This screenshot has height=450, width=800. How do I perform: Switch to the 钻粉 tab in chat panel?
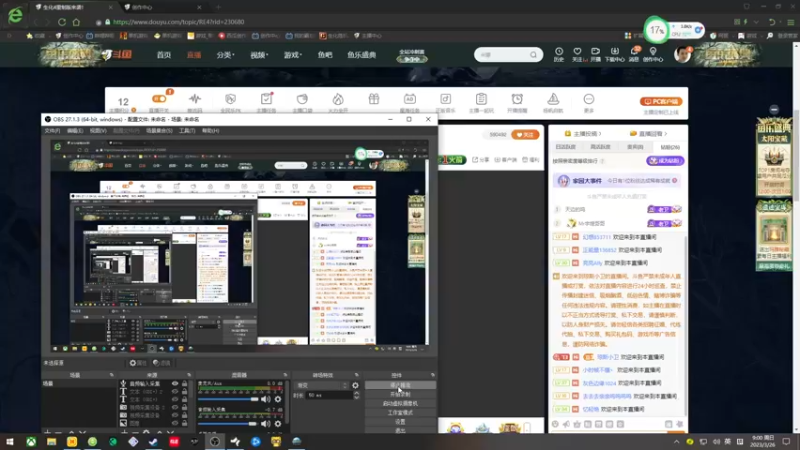click(670, 147)
